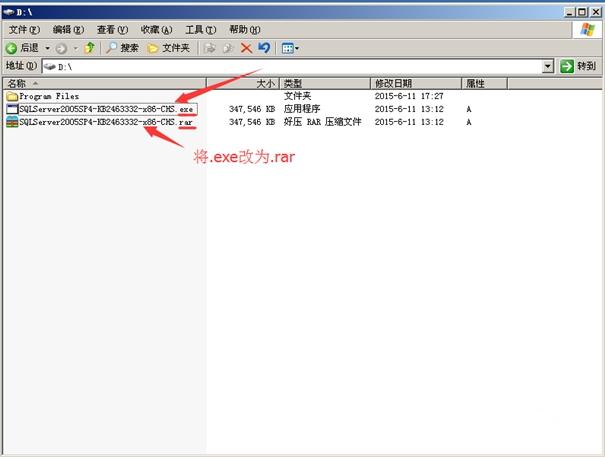Viewport: 605px width, 457px height.
Task: Open the 文件(F) menu
Action: point(24,30)
